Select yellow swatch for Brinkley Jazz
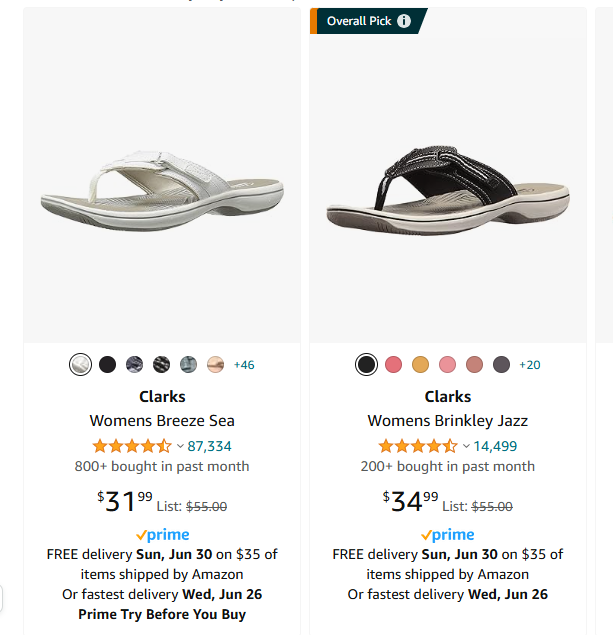The height and width of the screenshot is (635, 613). 420,364
